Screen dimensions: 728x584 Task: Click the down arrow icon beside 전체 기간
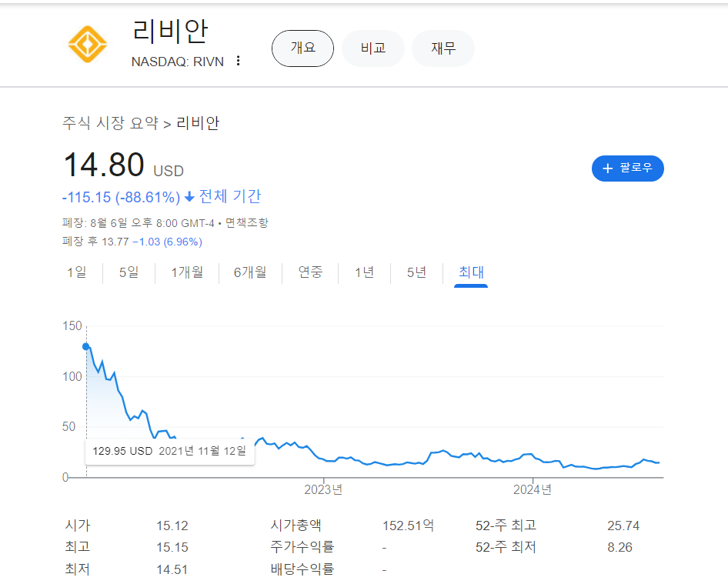189,197
